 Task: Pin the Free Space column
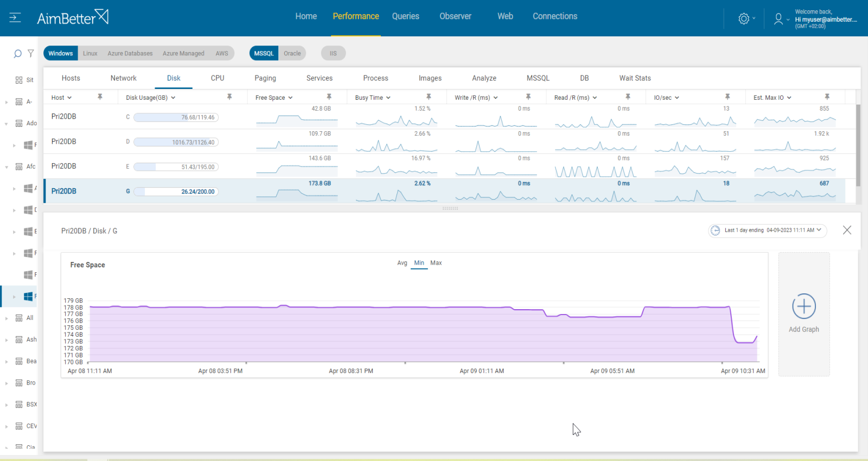click(x=329, y=97)
